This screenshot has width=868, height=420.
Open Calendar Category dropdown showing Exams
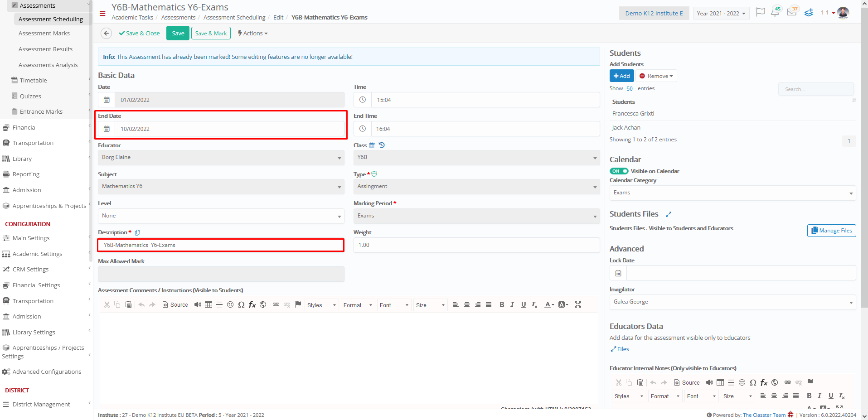tap(732, 193)
